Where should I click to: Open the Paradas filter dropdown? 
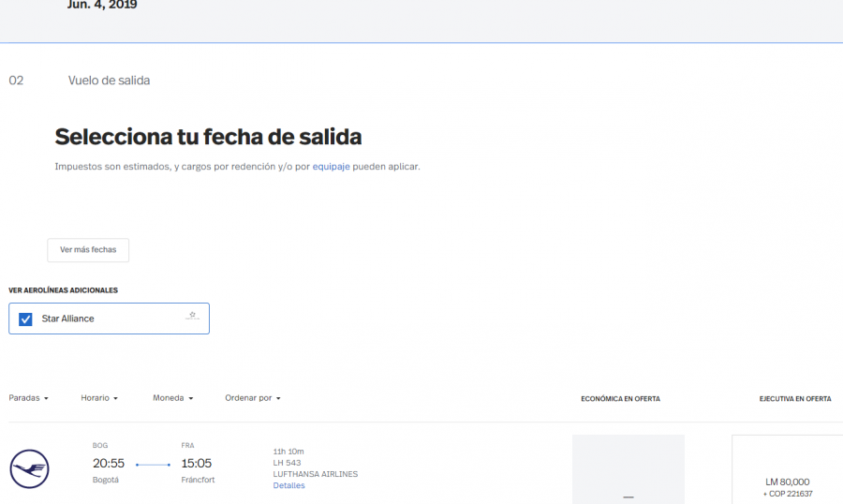29,398
